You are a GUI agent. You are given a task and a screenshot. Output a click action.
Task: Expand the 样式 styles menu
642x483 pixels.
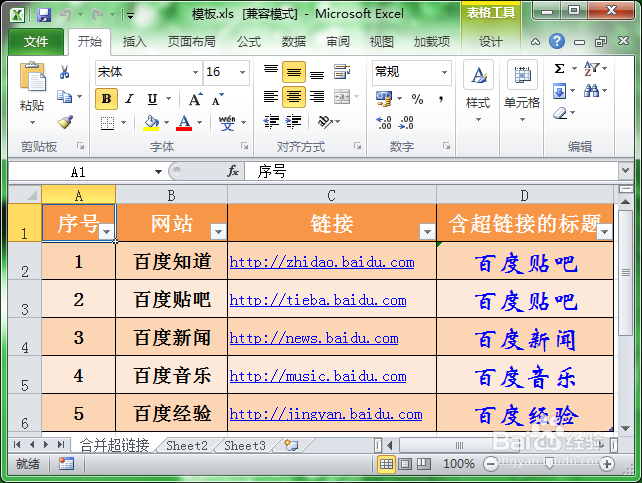(478, 92)
